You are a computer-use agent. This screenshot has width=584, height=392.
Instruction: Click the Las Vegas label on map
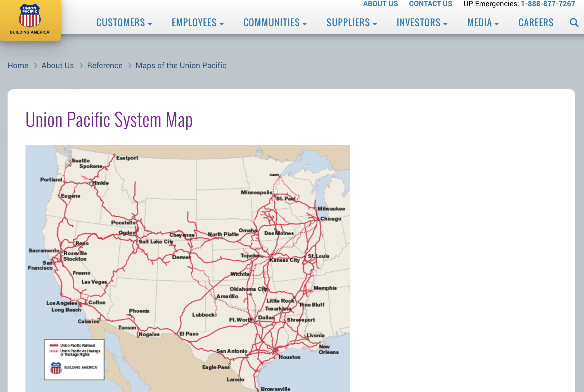click(x=94, y=282)
